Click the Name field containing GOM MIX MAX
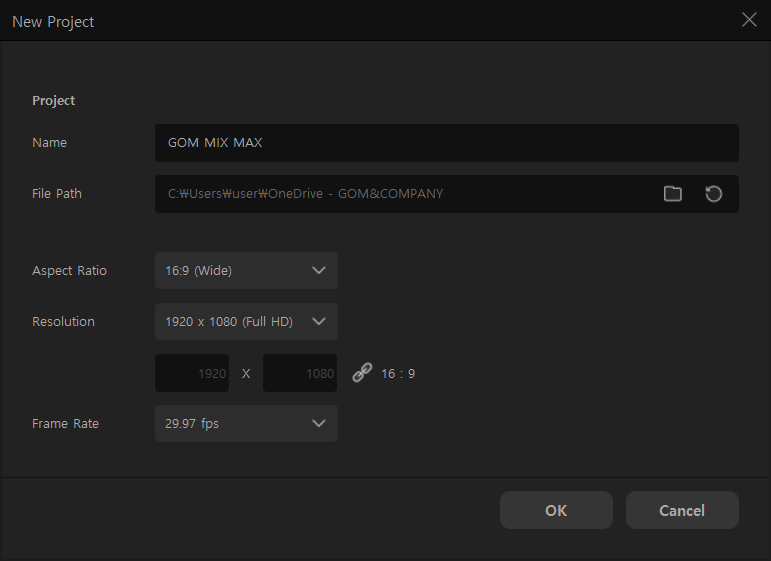Image resolution: width=771 pixels, height=561 pixels. [446, 143]
